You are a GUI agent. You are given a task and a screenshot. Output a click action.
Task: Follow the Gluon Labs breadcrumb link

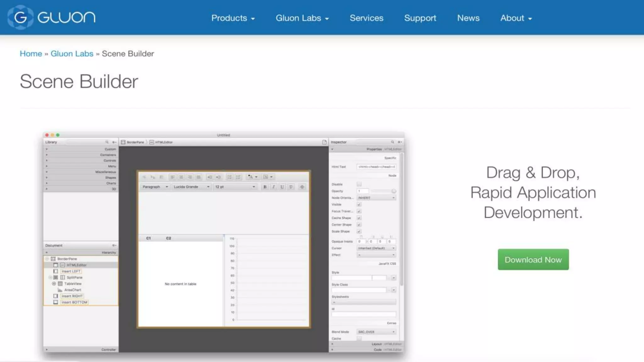[72, 54]
